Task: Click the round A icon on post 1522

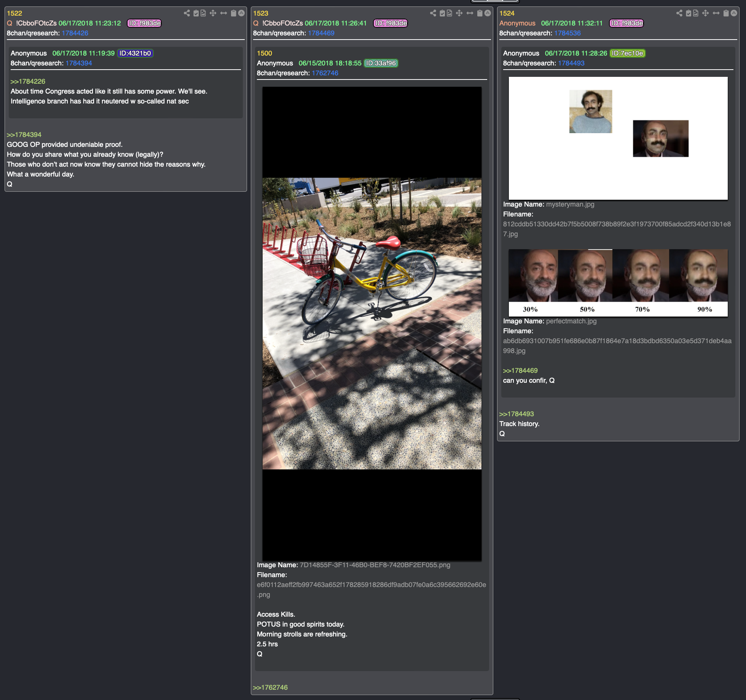Action: (241, 13)
